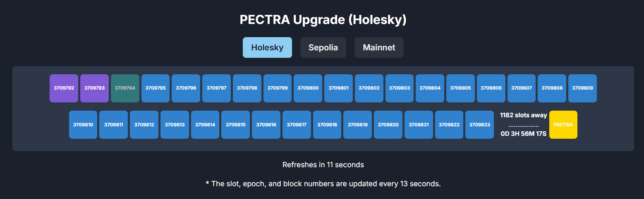Open slot 3709798 details

coord(247,88)
